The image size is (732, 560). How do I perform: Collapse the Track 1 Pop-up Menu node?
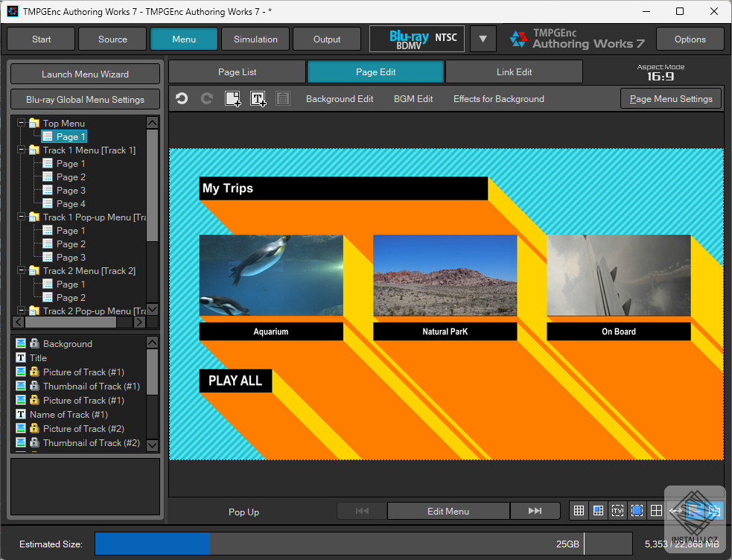coord(21,217)
